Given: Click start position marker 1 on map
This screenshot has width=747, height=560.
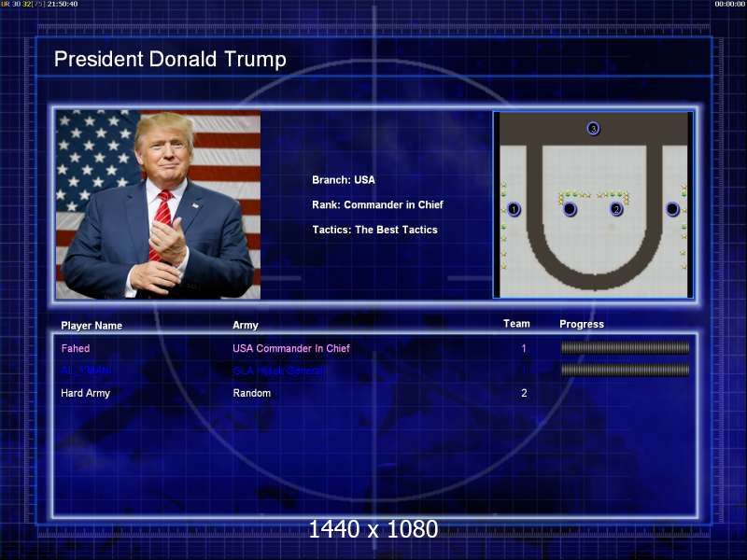Looking at the screenshot, I should pyautogui.click(x=514, y=208).
